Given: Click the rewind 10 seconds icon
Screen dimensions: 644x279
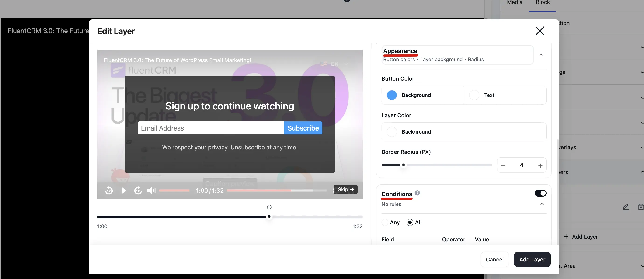Looking at the screenshot, I should 109,191.
